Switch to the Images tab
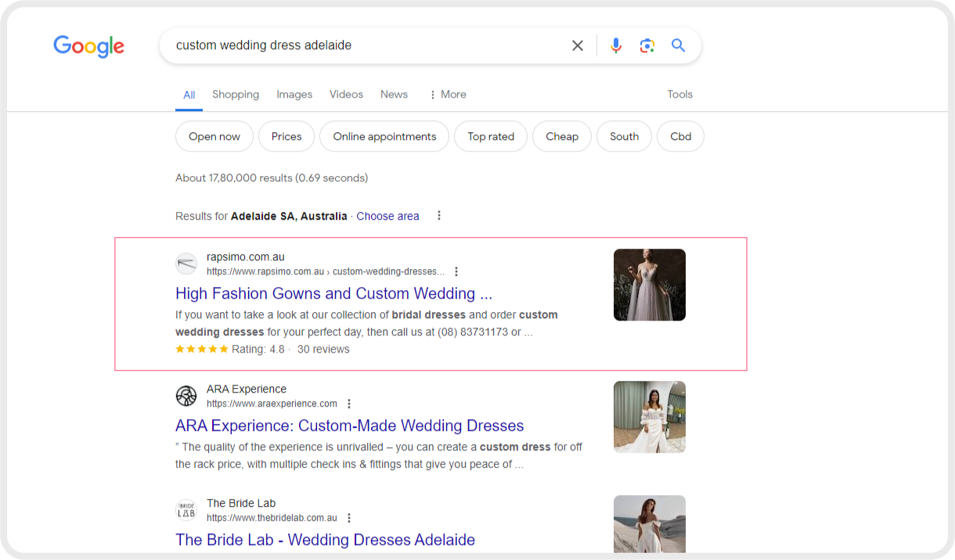The height and width of the screenshot is (560, 955). click(x=294, y=94)
